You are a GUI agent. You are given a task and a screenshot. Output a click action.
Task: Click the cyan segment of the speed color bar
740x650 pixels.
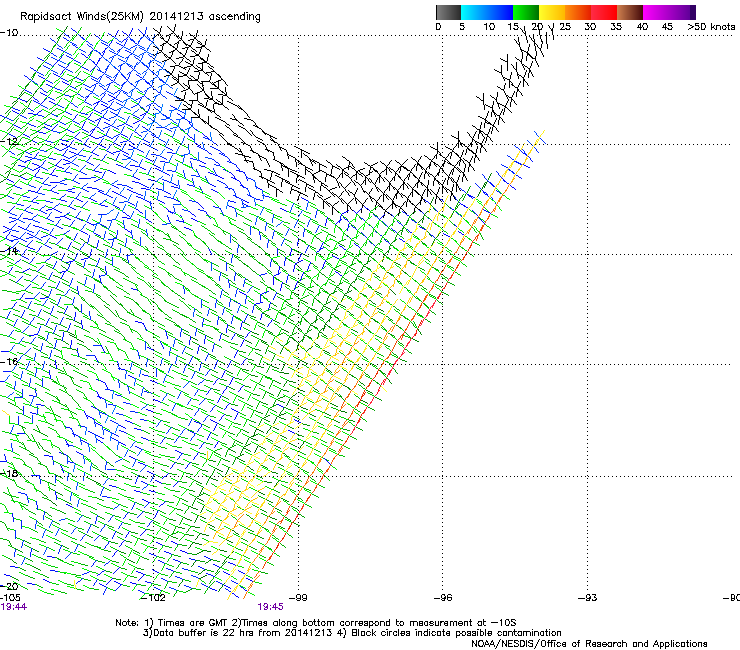(x=474, y=12)
